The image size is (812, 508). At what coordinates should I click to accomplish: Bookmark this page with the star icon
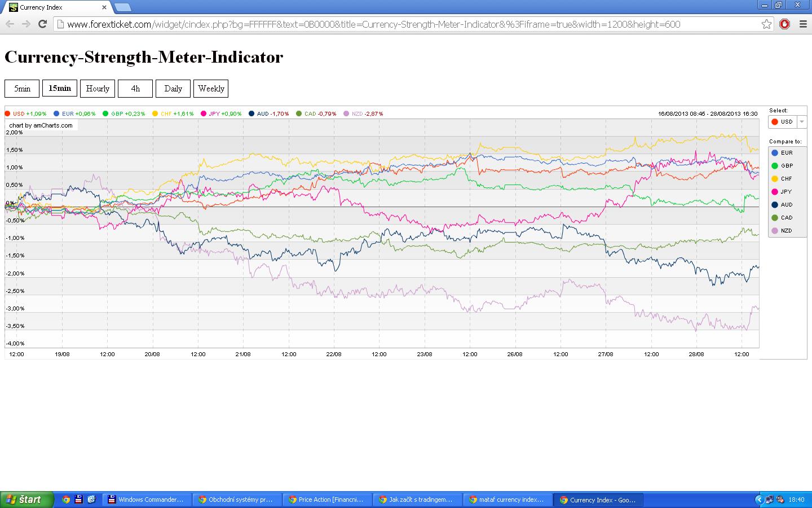tap(766, 24)
